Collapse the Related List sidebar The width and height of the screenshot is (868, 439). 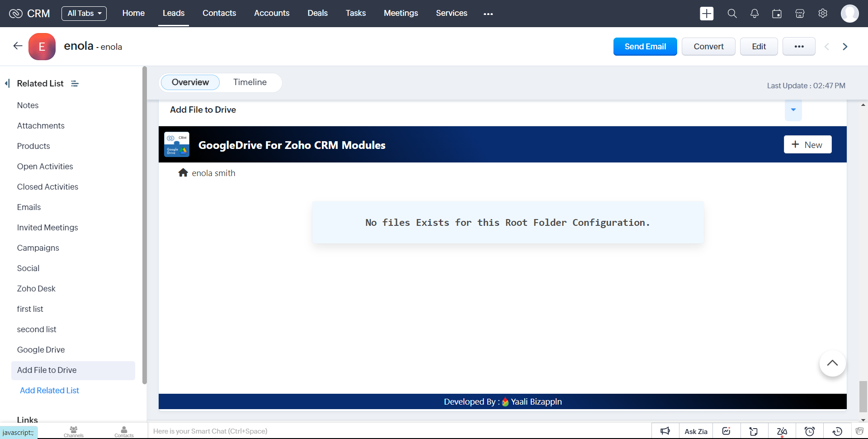tap(7, 83)
